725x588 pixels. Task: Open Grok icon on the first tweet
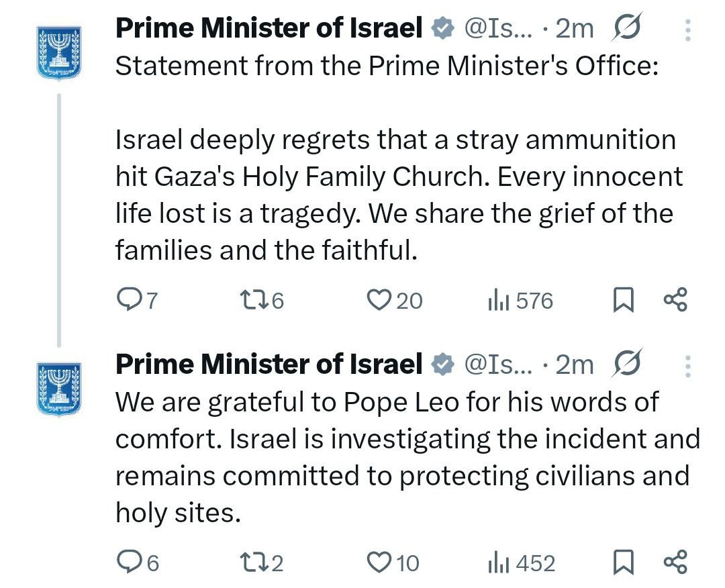(x=627, y=28)
